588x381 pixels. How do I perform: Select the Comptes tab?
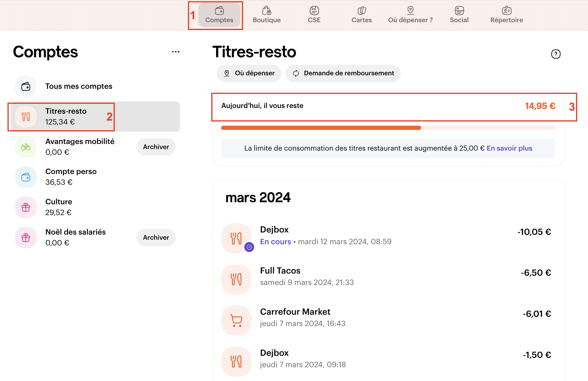point(219,15)
